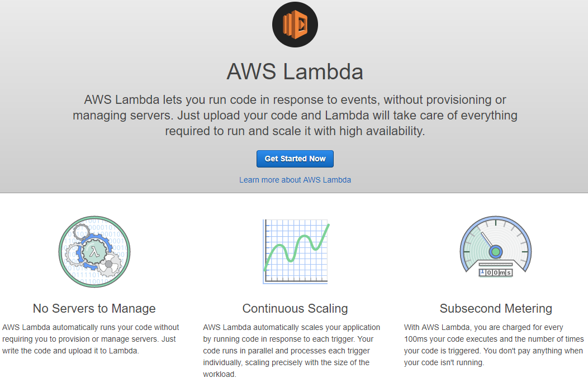588x378 pixels.
Task: Select the Subsecond Metering heading
Action: (x=495, y=308)
